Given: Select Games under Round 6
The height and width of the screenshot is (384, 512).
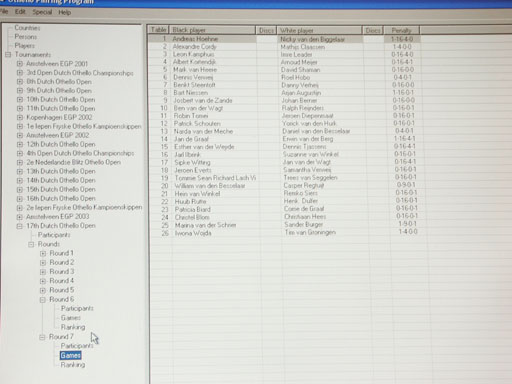Looking at the screenshot, I should pyautogui.click(x=71, y=318).
